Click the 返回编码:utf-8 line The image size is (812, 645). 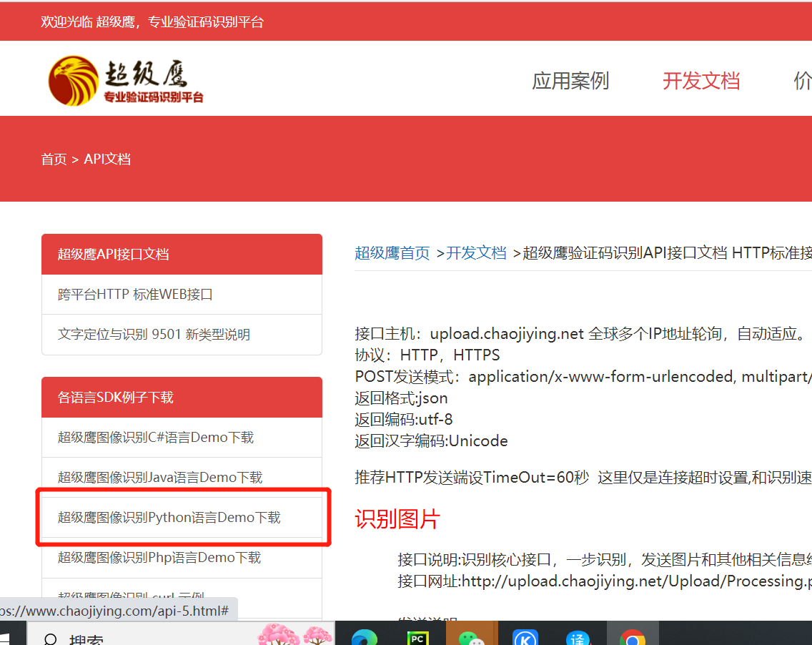coord(404,419)
